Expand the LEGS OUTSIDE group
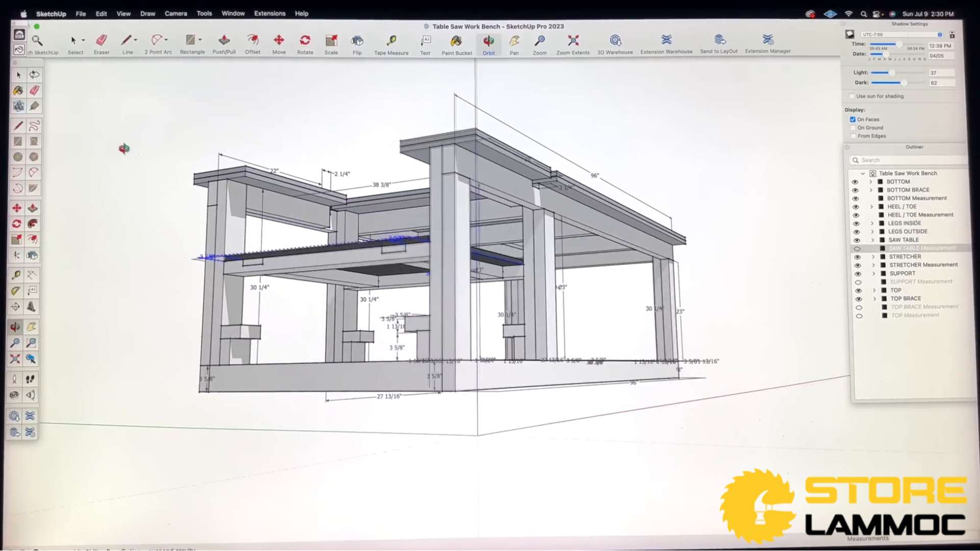The image size is (980, 551). pyautogui.click(x=872, y=232)
